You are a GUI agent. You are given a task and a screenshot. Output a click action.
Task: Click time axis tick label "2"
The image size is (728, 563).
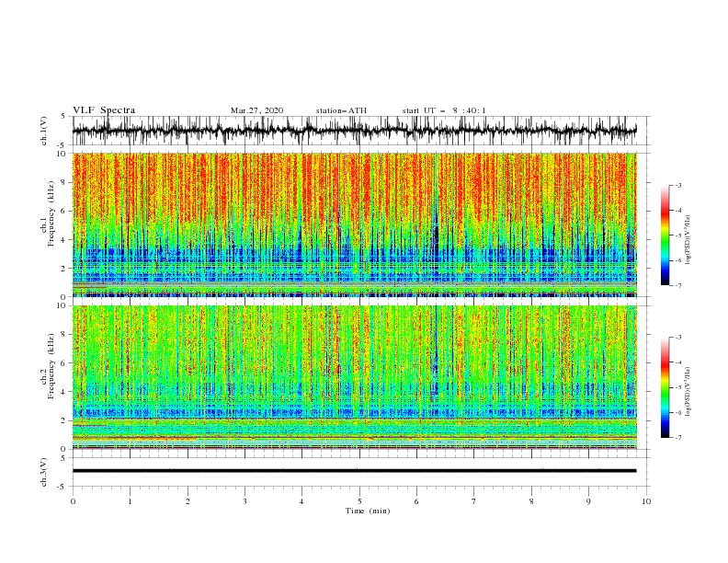click(x=188, y=501)
